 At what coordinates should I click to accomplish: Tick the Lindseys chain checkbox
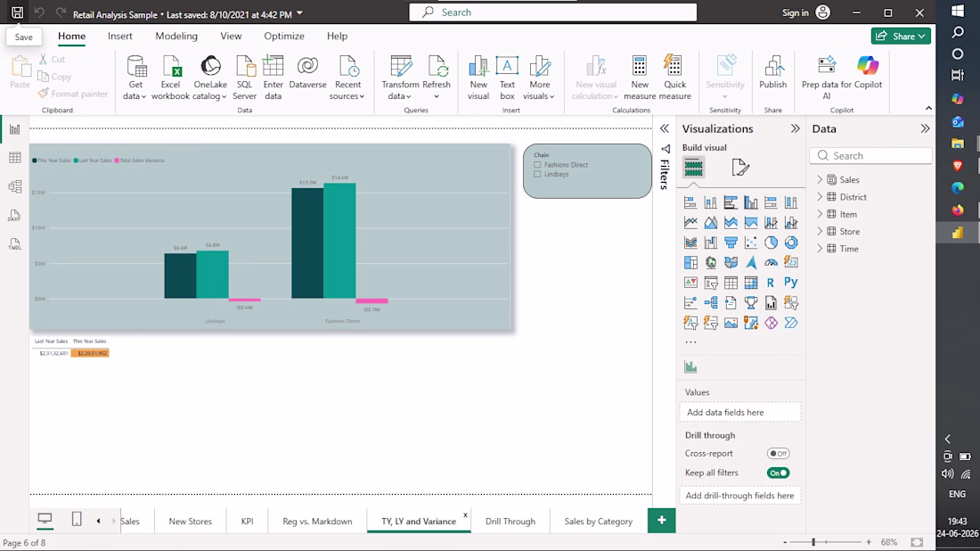(537, 175)
